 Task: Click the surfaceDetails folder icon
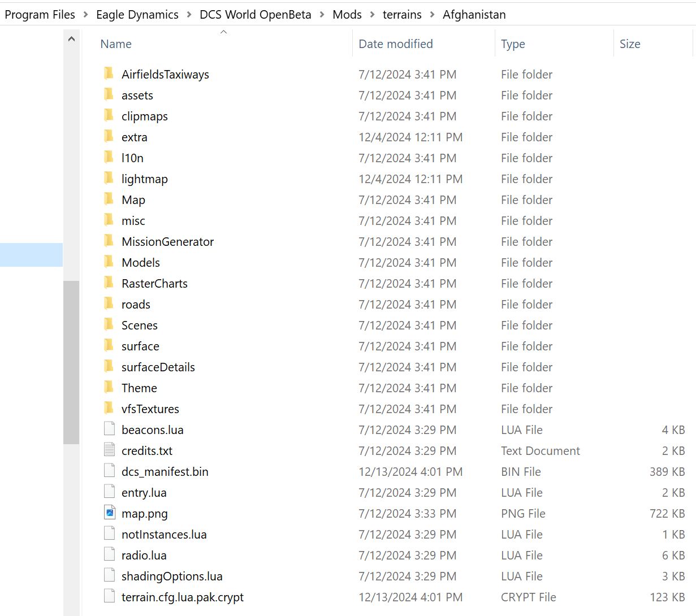point(109,366)
